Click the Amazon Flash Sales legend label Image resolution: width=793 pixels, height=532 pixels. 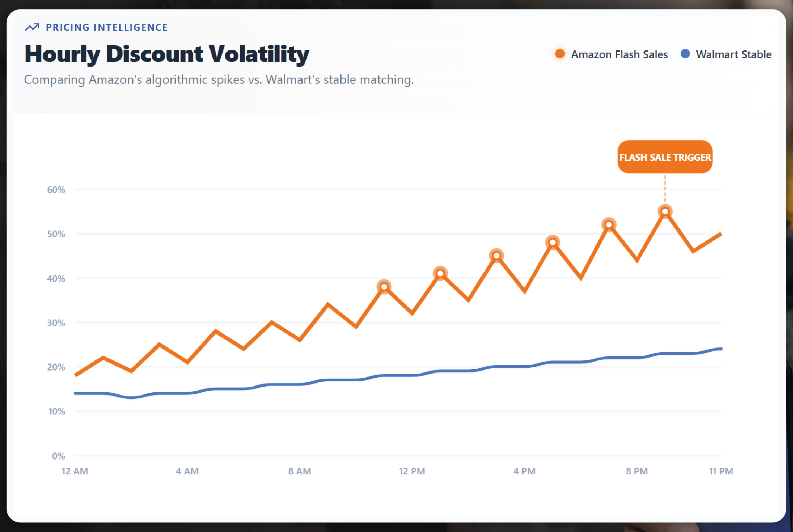[x=619, y=54]
